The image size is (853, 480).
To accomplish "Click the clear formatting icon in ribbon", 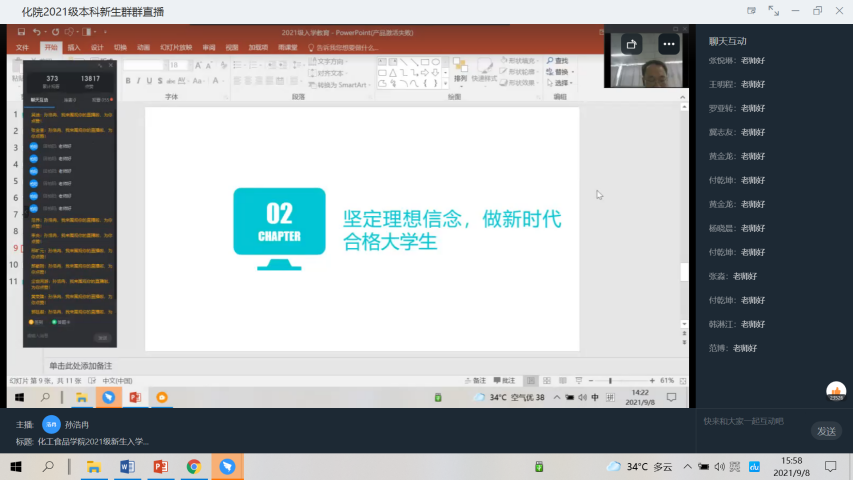I will pyautogui.click(x=224, y=65).
